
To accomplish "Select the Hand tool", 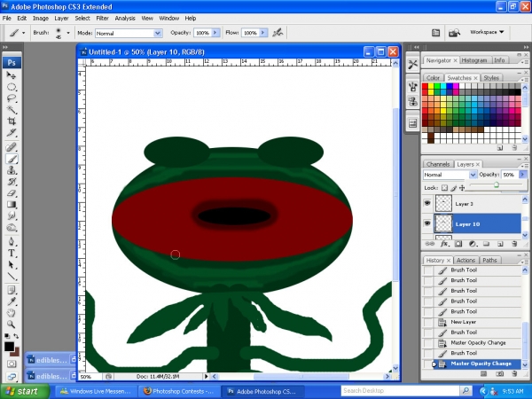I will point(12,313).
